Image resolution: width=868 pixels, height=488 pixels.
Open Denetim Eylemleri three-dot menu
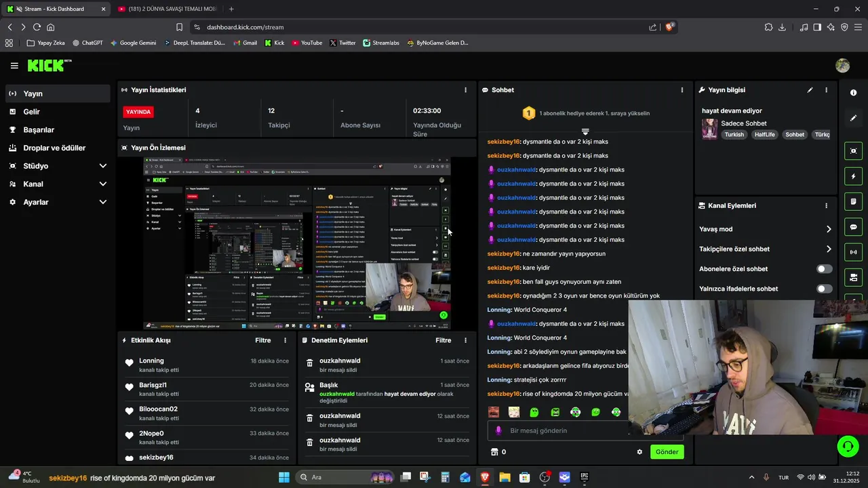click(465, 340)
